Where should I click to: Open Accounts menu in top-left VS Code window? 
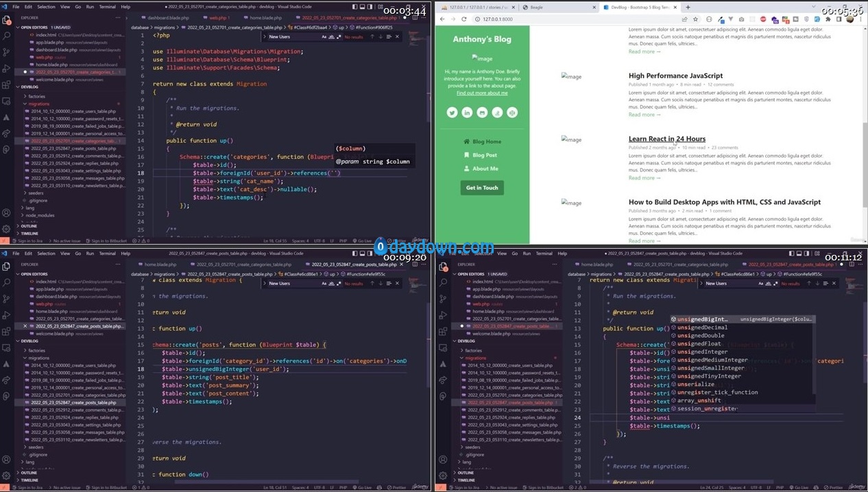tap(6, 213)
